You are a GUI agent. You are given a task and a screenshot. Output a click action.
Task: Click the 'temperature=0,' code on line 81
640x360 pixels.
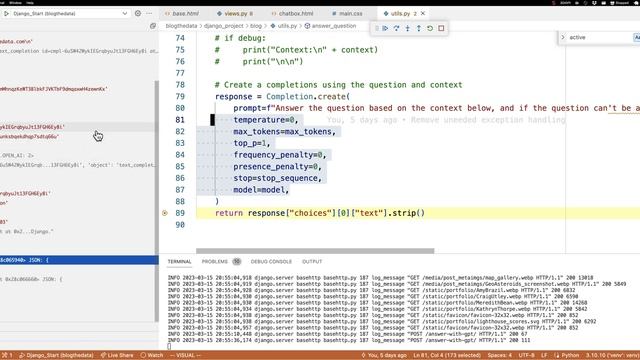(x=266, y=120)
